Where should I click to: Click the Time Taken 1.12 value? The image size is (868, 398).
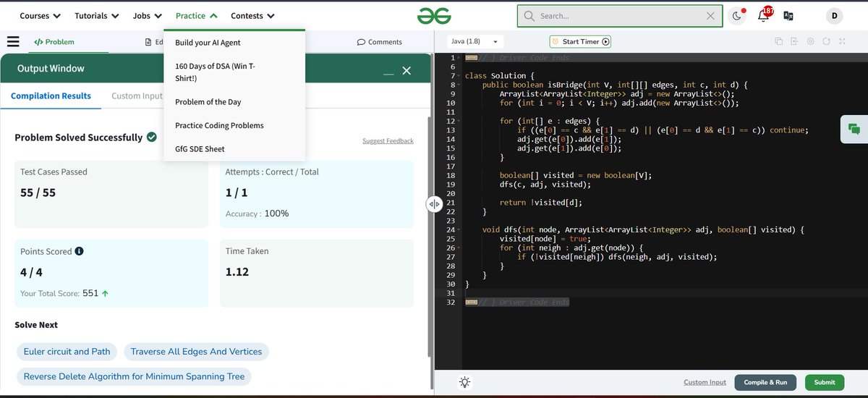pos(237,271)
